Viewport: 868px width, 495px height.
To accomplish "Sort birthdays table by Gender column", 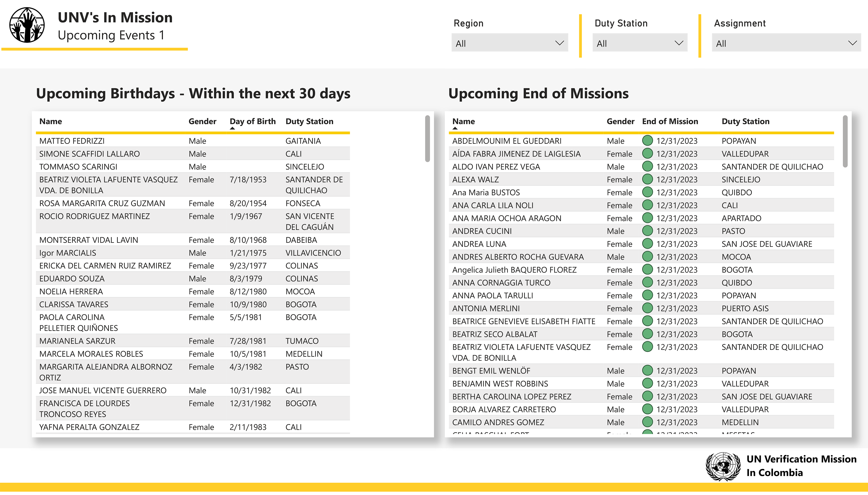I will (202, 121).
